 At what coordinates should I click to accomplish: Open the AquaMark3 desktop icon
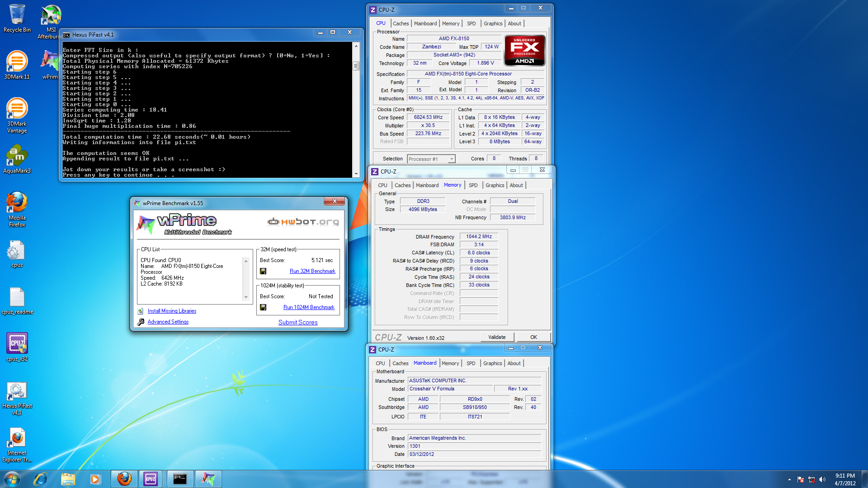click(x=17, y=159)
